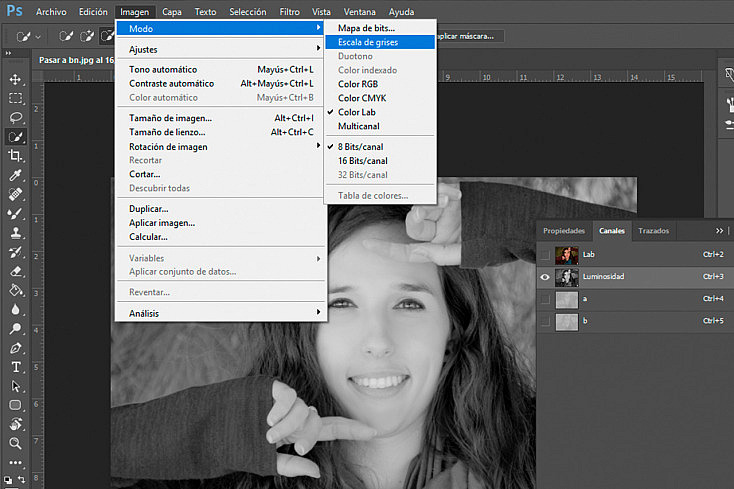734x489 pixels.
Task: Choose Duplicar… from Imagen menu
Action: tap(220, 209)
